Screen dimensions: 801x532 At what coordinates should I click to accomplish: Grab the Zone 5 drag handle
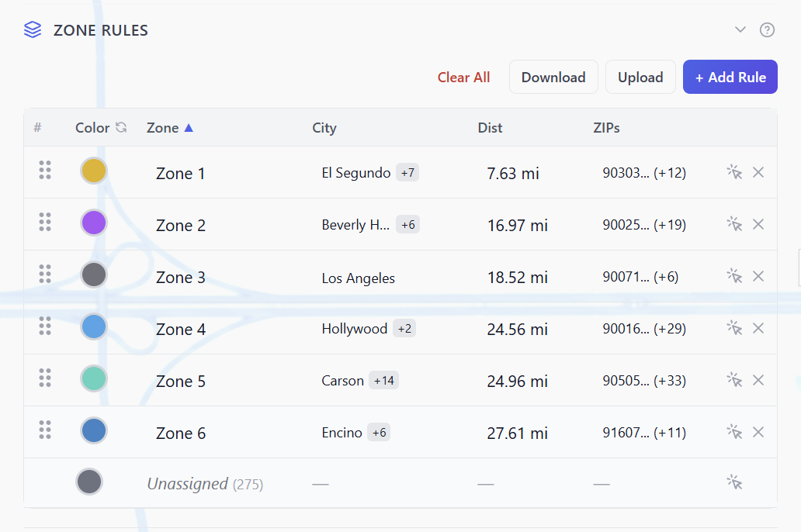click(45, 378)
